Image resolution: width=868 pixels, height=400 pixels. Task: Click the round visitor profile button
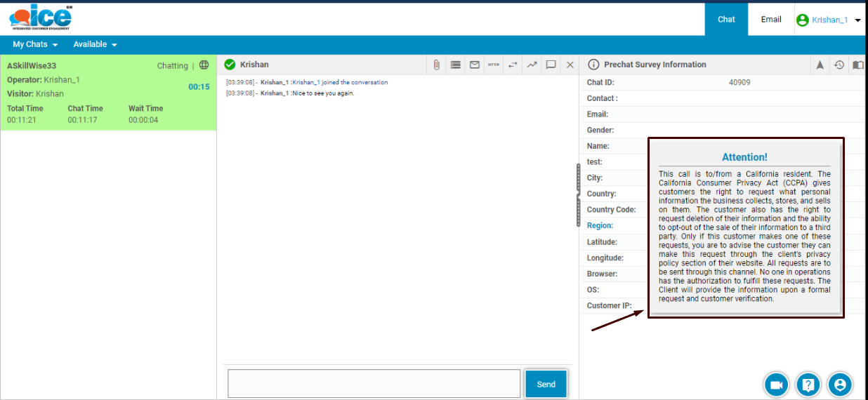pos(840,385)
